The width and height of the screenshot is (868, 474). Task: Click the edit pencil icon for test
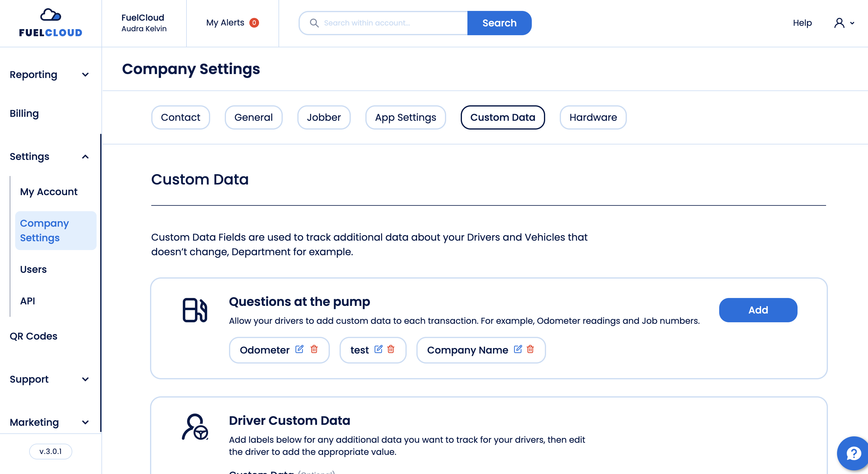coord(378,349)
